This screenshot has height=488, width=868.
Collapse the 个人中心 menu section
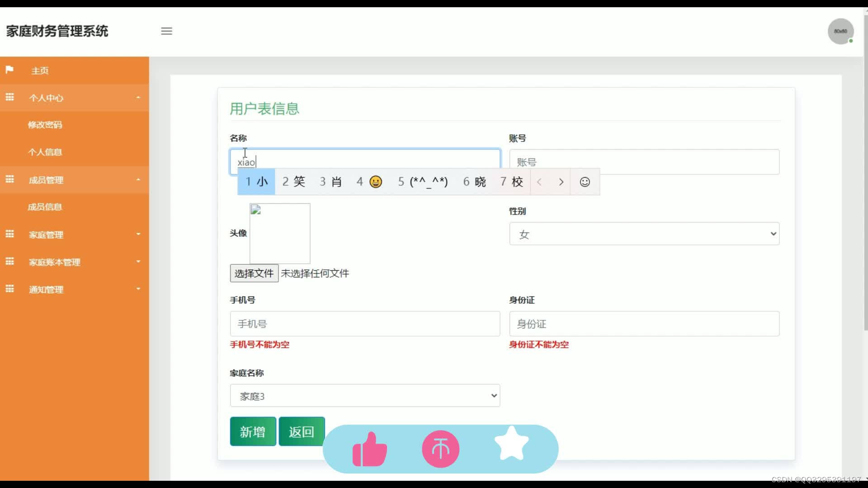pos(75,98)
